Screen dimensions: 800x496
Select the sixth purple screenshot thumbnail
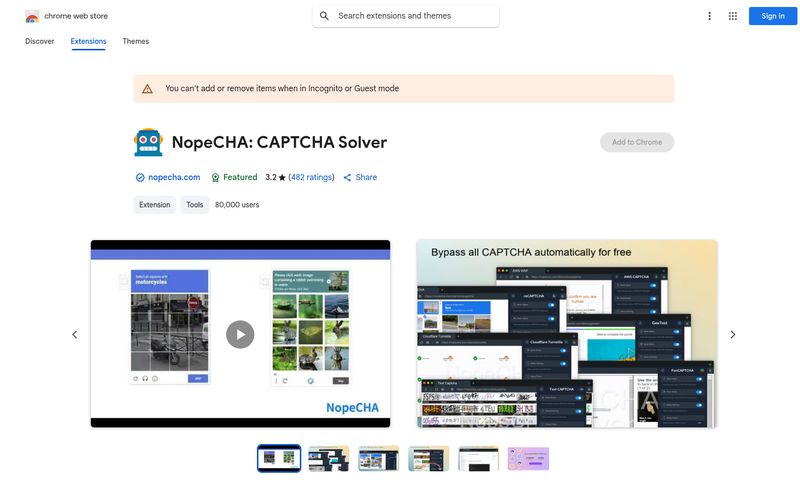click(x=529, y=458)
